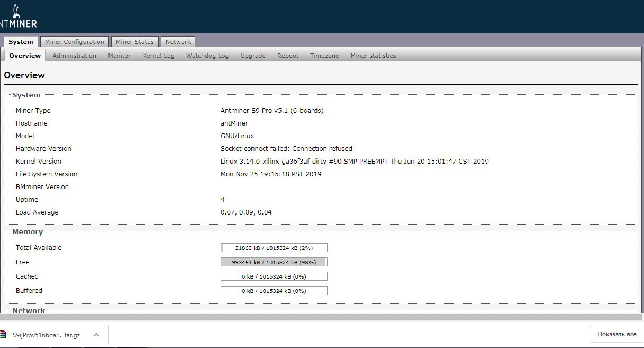
Task: Expand the download item options chevron
Action: tap(96, 335)
